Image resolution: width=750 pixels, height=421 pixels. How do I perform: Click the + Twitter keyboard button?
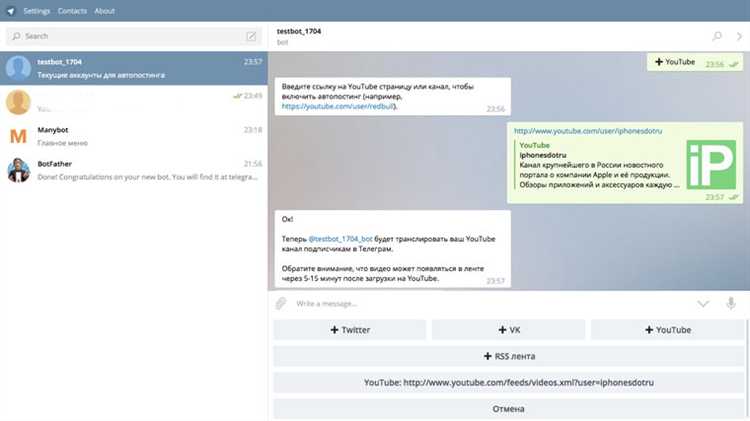(x=350, y=330)
